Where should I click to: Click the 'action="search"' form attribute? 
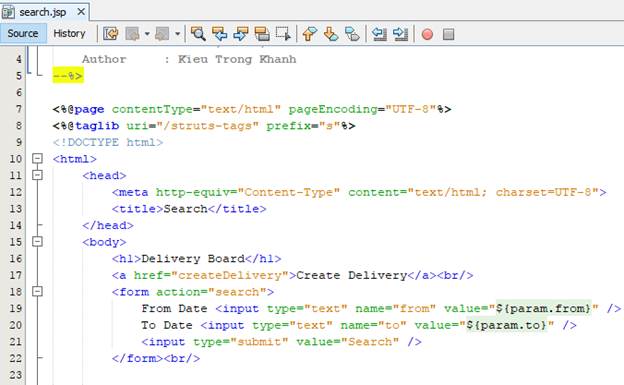point(211,292)
